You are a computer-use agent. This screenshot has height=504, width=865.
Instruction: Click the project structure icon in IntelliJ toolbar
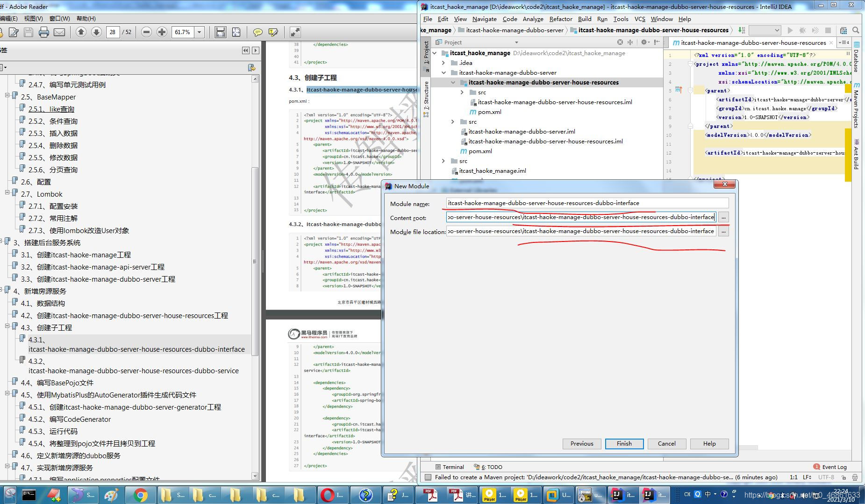[844, 30]
